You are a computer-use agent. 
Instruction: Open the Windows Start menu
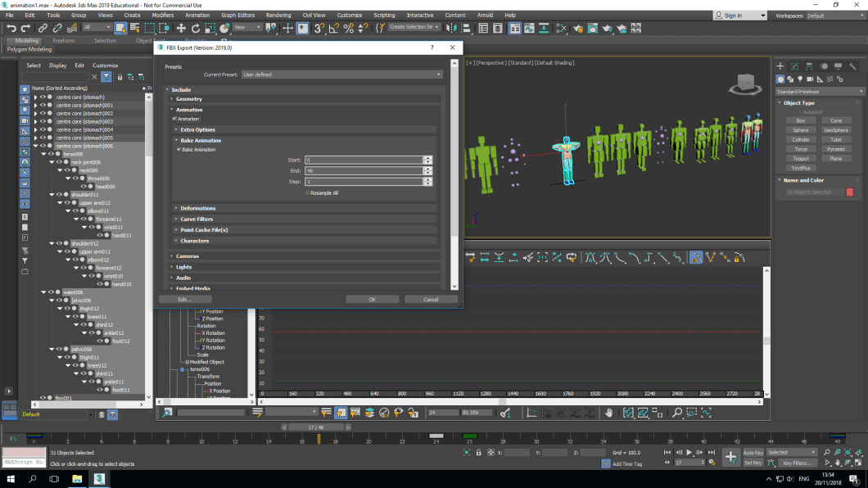tap(11, 479)
